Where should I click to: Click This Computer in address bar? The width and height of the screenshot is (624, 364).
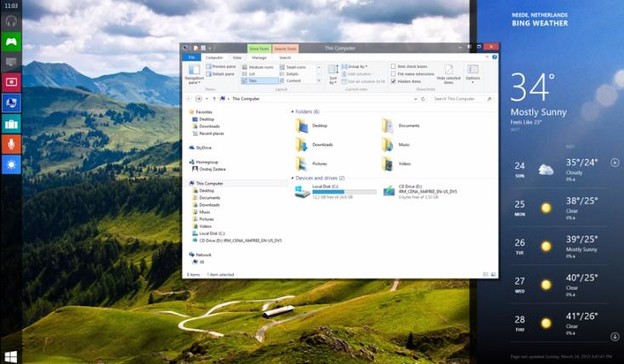click(x=246, y=99)
